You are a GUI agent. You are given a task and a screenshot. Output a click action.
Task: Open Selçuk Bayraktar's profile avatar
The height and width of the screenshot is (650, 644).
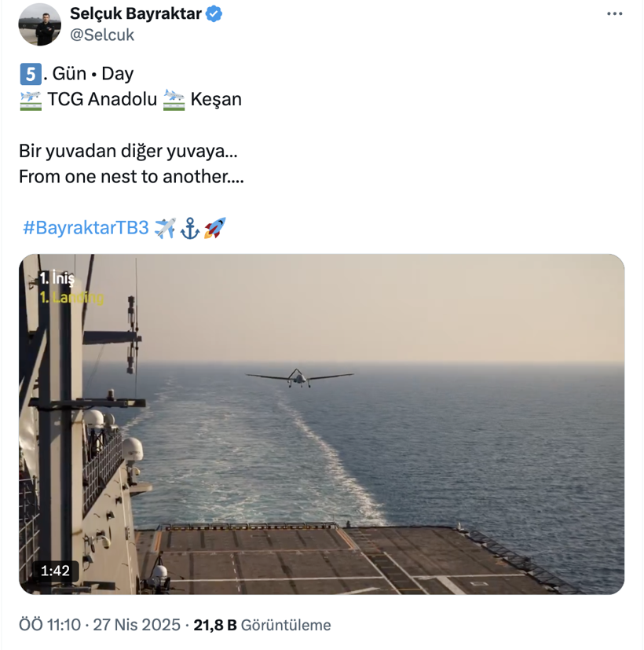pyautogui.click(x=40, y=24)
